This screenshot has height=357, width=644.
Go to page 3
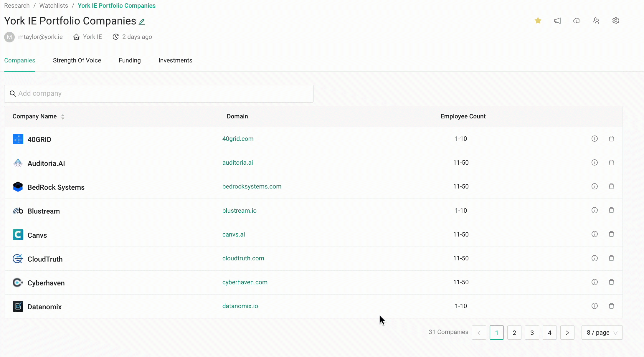[x=532, y=333]
